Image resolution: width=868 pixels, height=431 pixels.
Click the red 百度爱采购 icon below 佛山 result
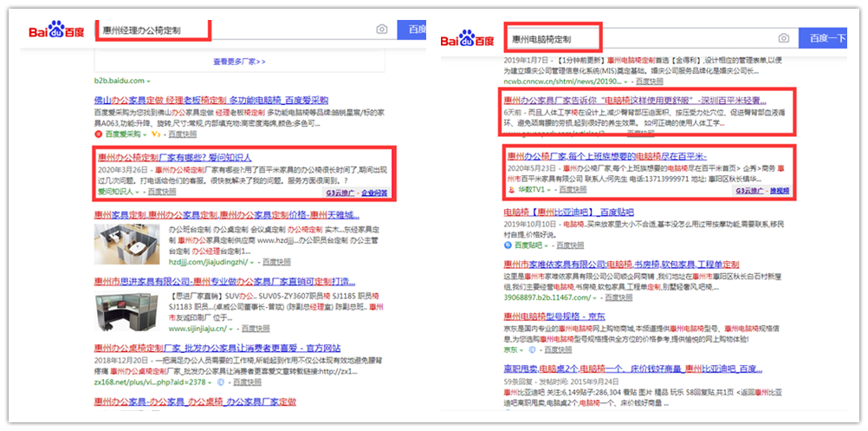(x=99, y=134)
